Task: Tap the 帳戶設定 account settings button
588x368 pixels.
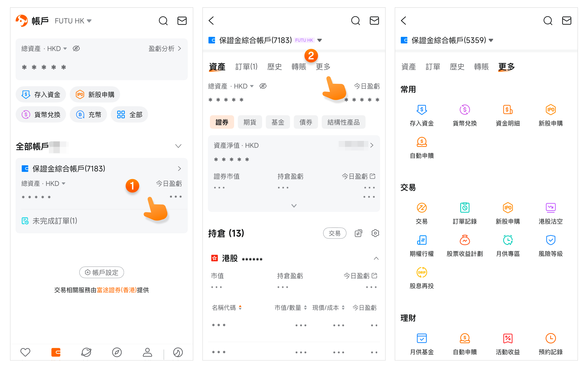Action: tap(101, 272)
